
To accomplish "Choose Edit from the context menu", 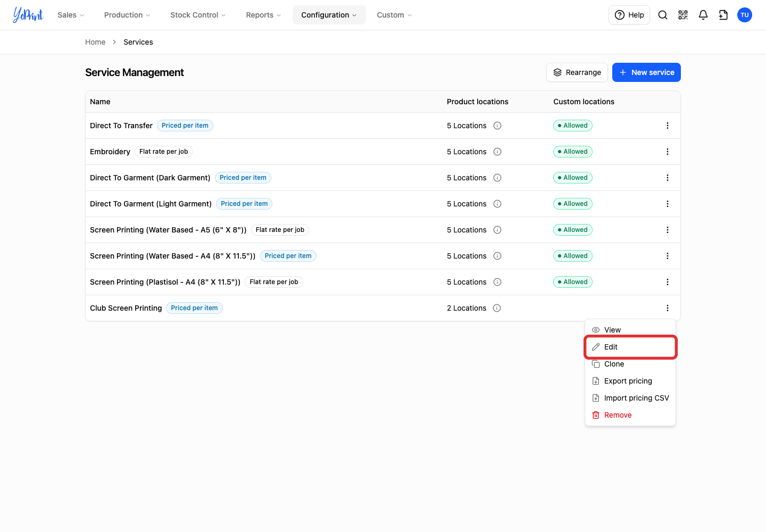I will (630, 347).
